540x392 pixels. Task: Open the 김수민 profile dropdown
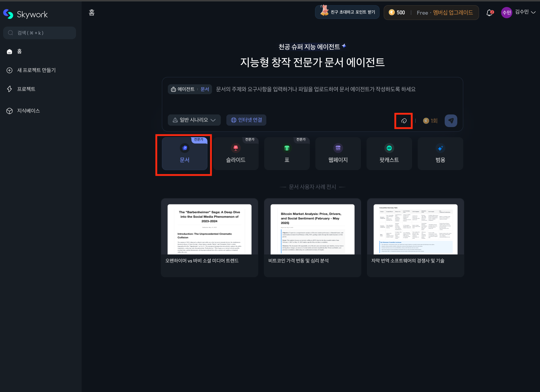[519, 12]
